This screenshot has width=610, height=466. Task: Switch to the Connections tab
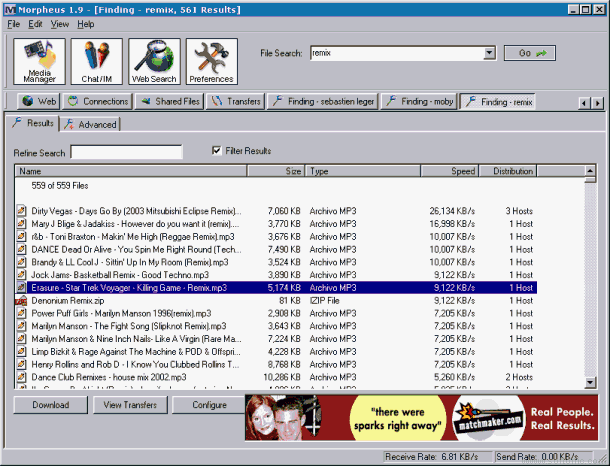pos(98,102)
